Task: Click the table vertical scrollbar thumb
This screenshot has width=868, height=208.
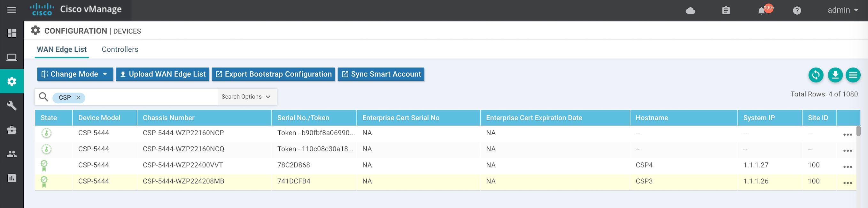Action: (x=858, y=131)
